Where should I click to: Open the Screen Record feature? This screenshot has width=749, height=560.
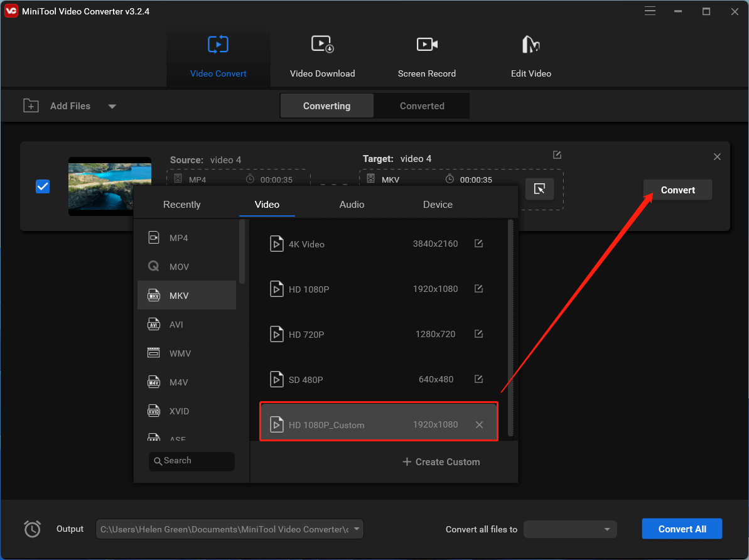pos(426,55)
